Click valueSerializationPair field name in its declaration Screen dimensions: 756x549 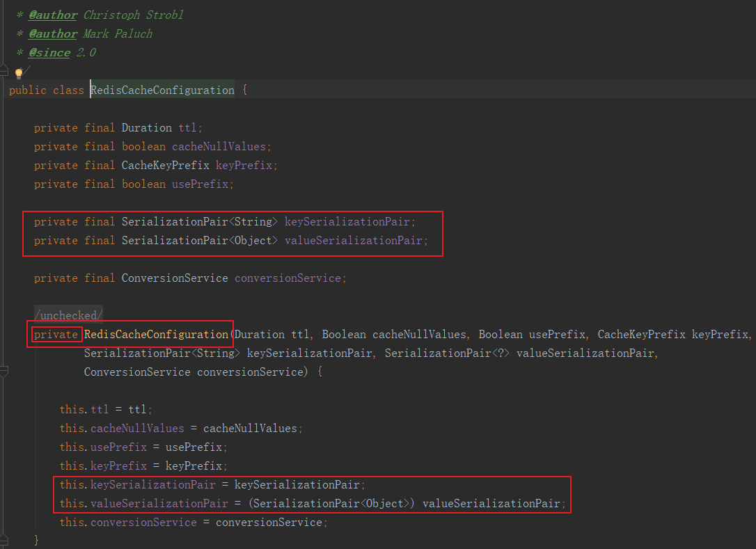[354, 241]
